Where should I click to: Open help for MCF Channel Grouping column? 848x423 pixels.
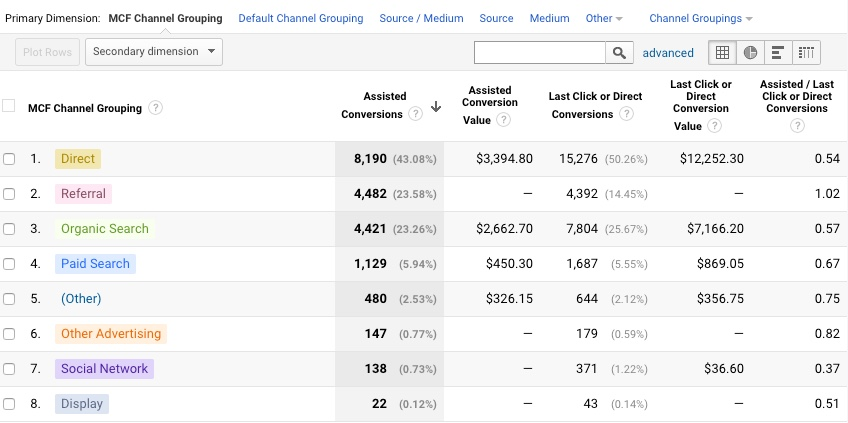click(156, 108)
